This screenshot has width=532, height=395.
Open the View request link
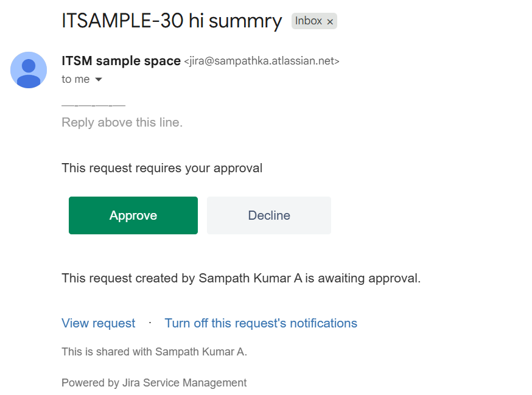tap(99, 323)
